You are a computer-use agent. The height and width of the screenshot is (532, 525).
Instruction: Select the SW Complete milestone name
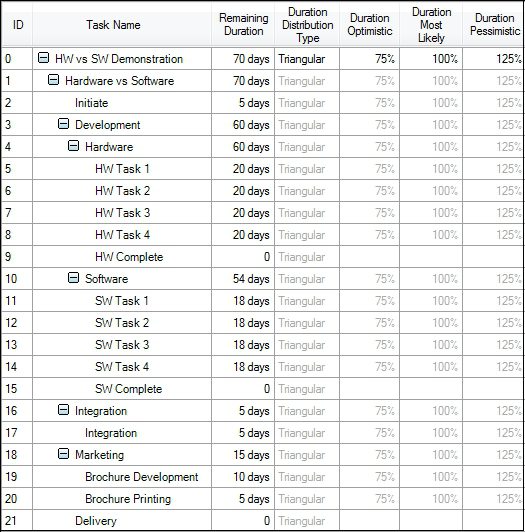[128, 389]
